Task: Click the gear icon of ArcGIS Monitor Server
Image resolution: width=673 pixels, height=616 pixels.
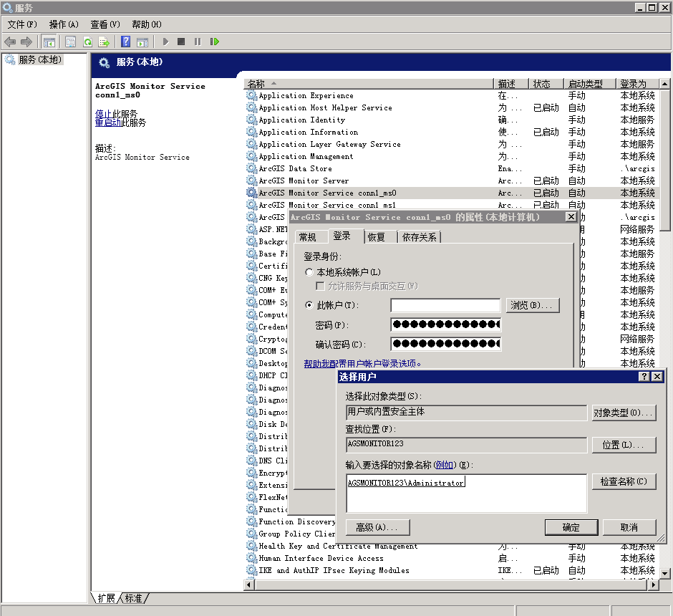Action: coord(251,181)
